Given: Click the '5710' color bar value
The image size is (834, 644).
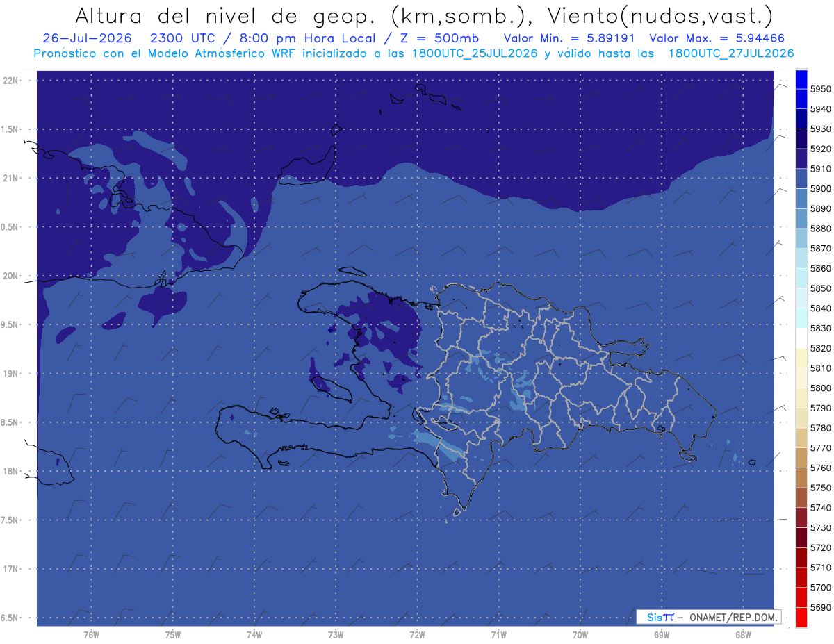Looking at the screenshot, I should pyautogui.click(x=820, y=567).
